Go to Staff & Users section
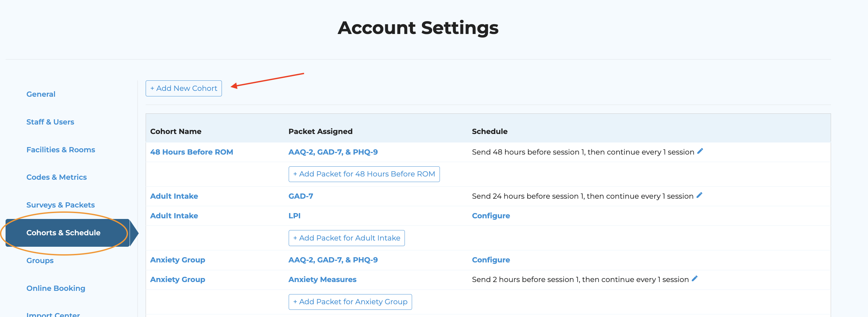The height and width of the screenshot is (317, 868). [50, 122]
